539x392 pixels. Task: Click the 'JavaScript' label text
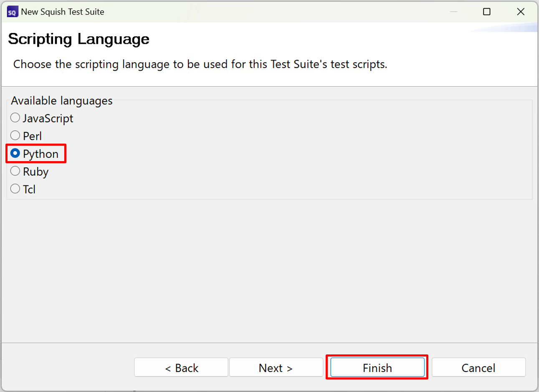[x=48, y=119]
